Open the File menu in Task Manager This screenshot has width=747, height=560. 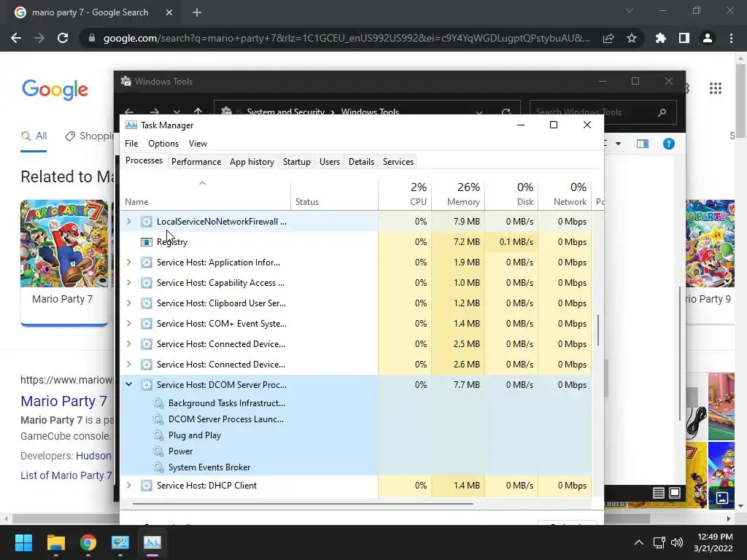(x=131, y=144)
